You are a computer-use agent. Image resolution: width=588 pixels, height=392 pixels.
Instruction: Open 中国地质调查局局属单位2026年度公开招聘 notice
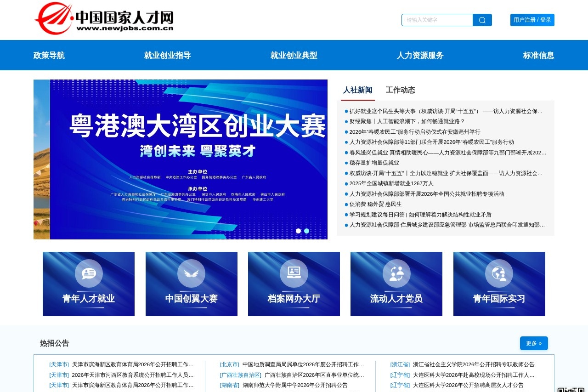click(303, 364)
